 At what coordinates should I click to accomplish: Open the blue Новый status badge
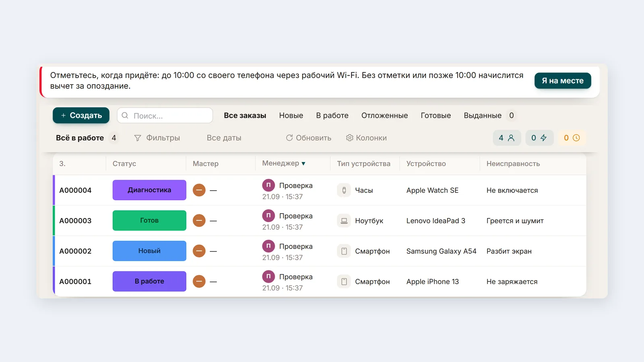pyautogui.click(x=149, y=251)
